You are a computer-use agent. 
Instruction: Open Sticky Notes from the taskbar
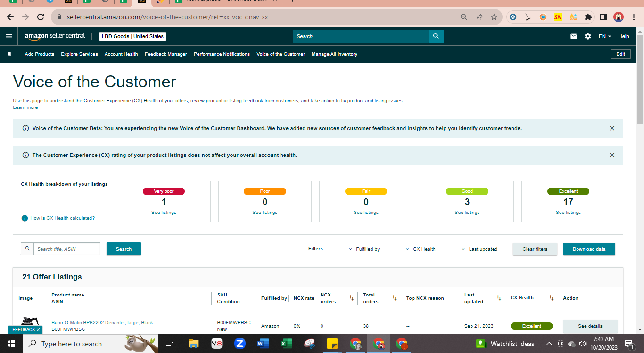(332, 344)
